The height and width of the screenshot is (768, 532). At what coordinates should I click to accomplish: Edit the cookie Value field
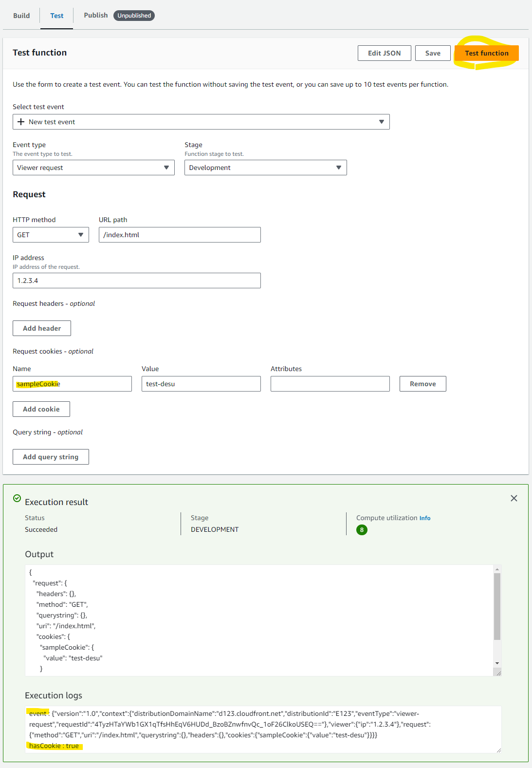(x=201, y=384)
